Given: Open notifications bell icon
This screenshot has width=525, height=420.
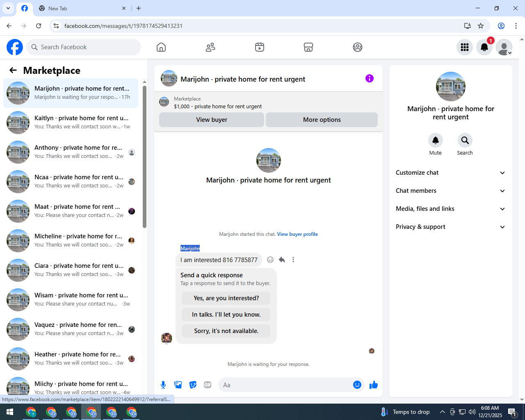Looking at the screenshot, I should [484, 47].
